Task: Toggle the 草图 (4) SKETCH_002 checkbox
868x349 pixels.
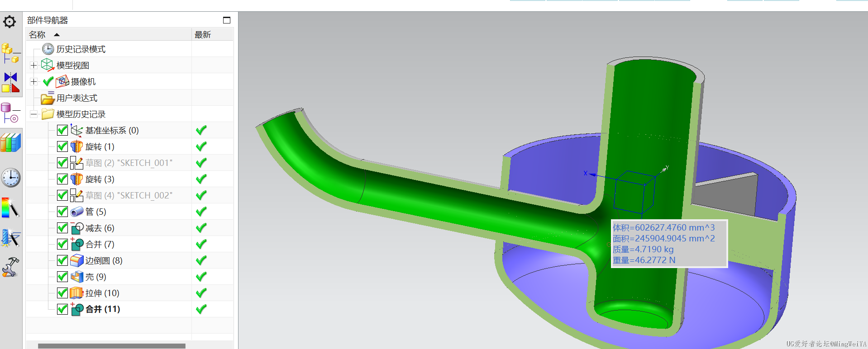Action: (62, 195)
